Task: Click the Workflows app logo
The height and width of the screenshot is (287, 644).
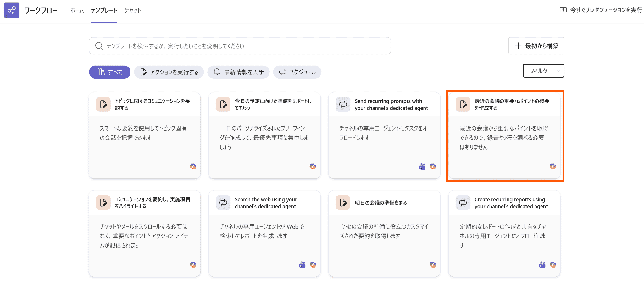Action: [x=12, y=10]
